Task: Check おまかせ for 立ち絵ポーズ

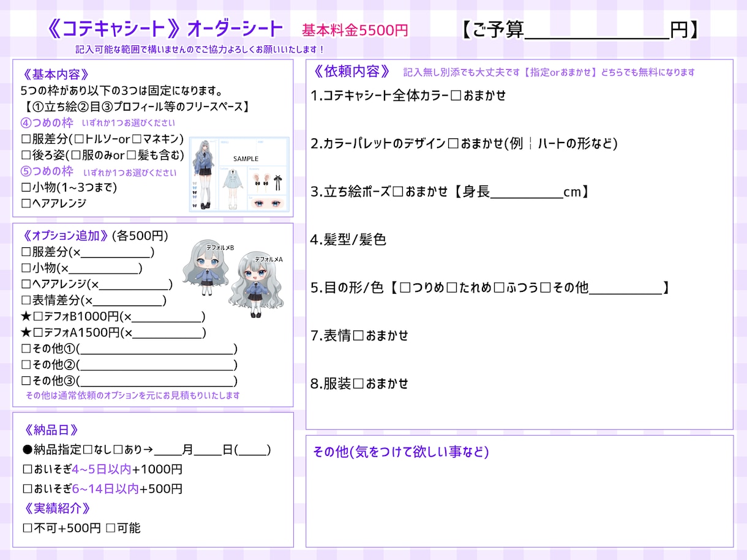Action: coord(398,192)
